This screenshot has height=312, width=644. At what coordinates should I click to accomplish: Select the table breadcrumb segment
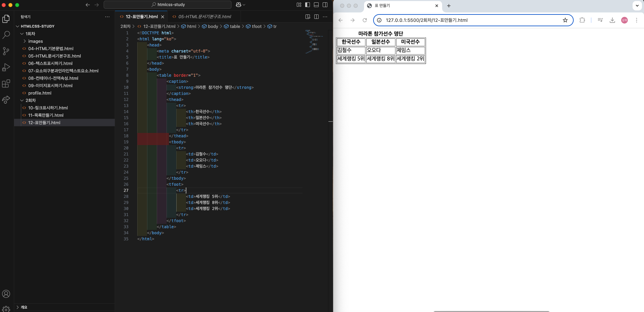click(x=232, y=26)
